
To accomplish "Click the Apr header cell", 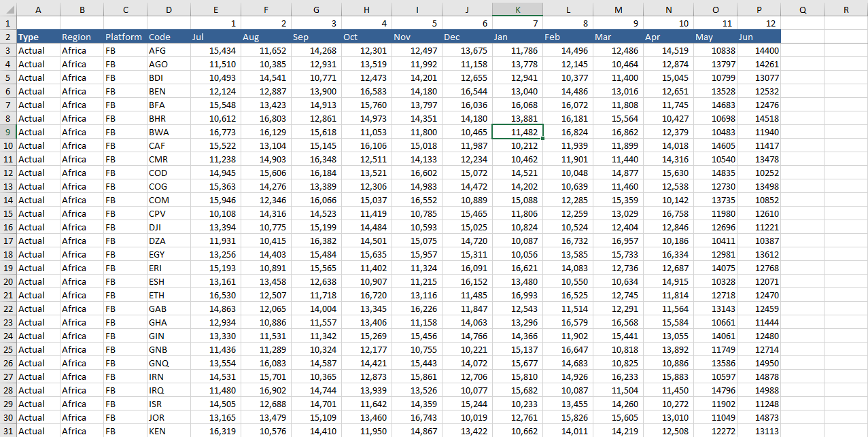I will click(x=668, y=37).
